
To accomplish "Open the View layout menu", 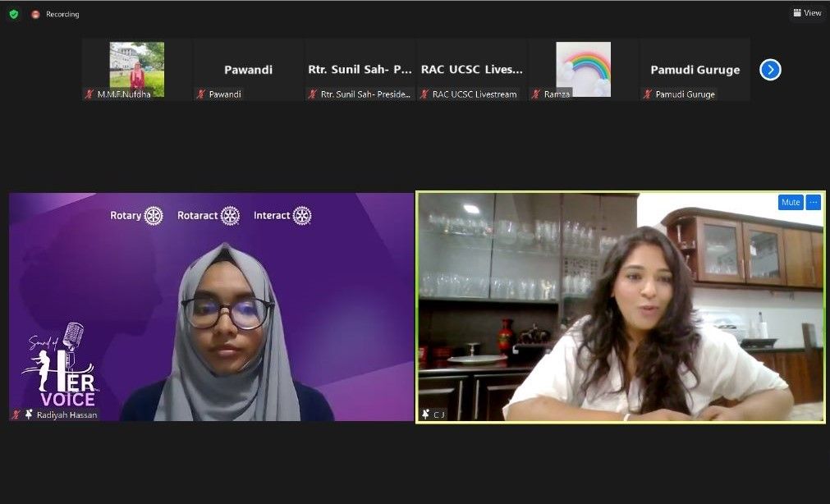I will point(807,13).
